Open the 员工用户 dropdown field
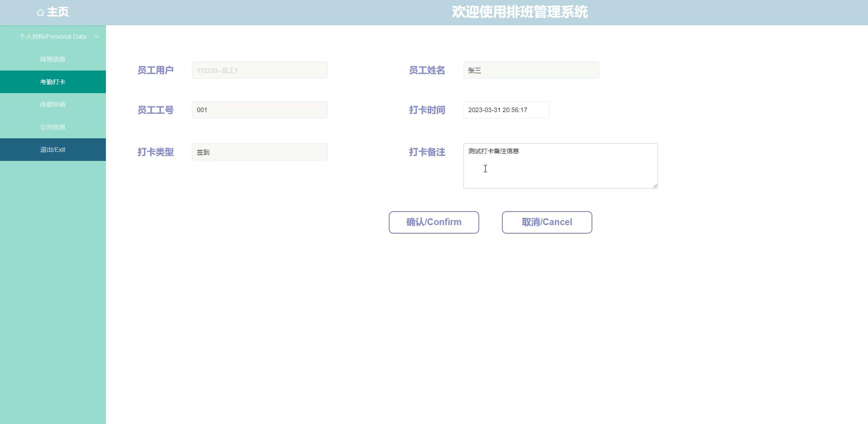 tap(260, 70)
